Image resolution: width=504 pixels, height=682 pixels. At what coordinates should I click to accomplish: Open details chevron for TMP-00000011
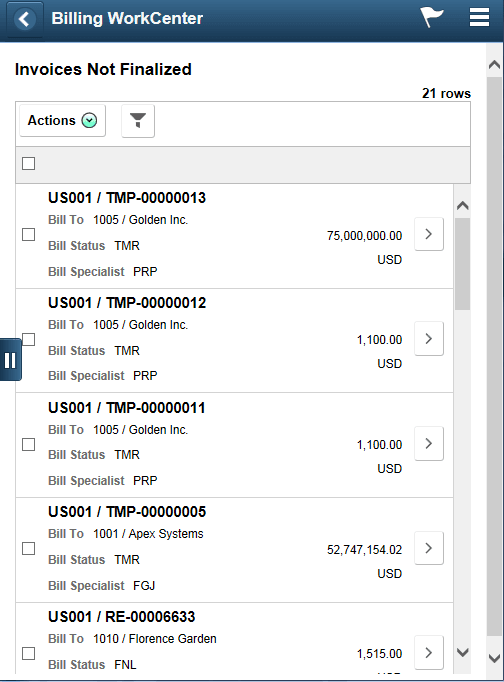[x=429, y=443]
